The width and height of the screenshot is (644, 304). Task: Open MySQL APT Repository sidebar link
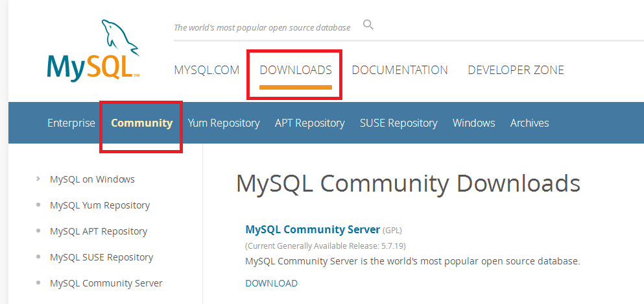point(99,231)
